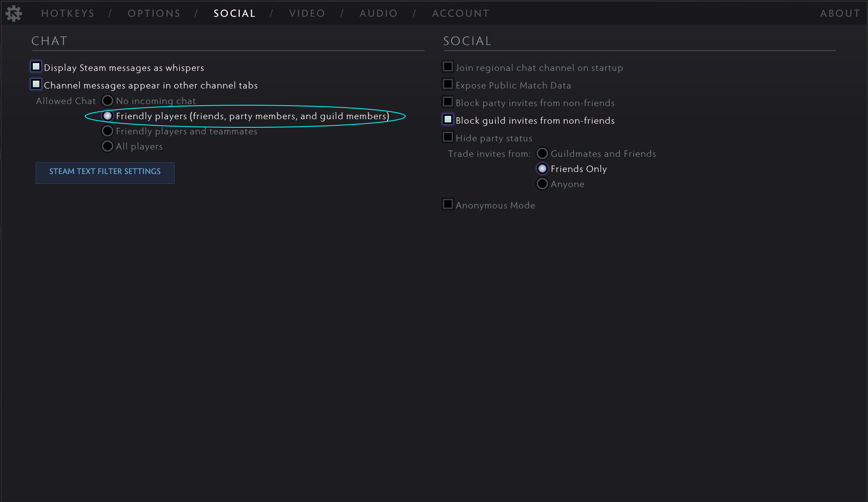Open the Account tab

461,14
